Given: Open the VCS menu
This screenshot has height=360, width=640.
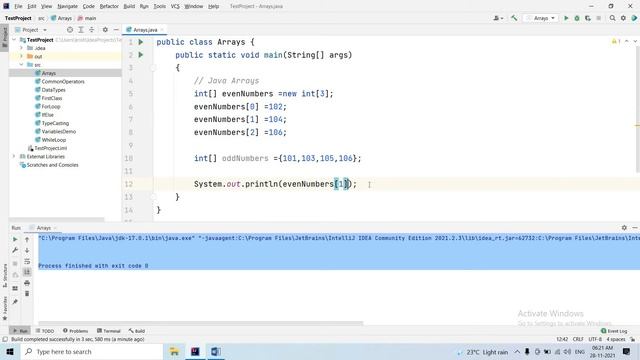Looking at the screenshot, I should tap(175, 6).
